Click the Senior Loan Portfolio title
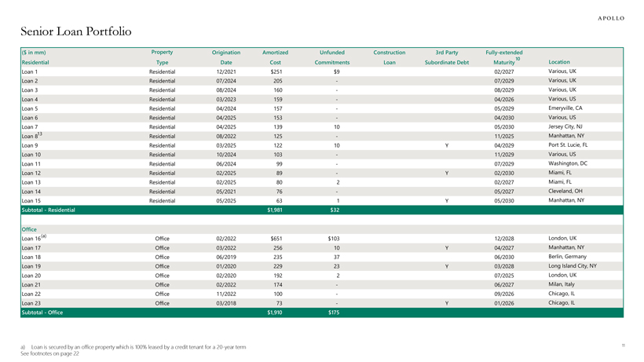The height and width of the screenshot is (362, 644). (x=75, y=31)
